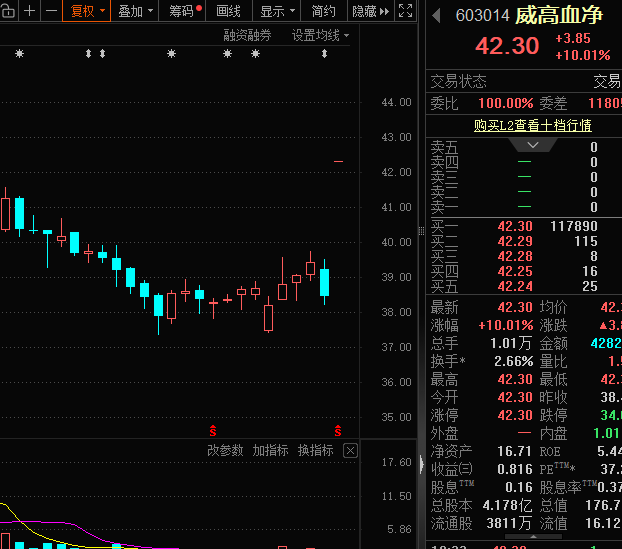Open the 筹码 chips tab

(184, 11)
